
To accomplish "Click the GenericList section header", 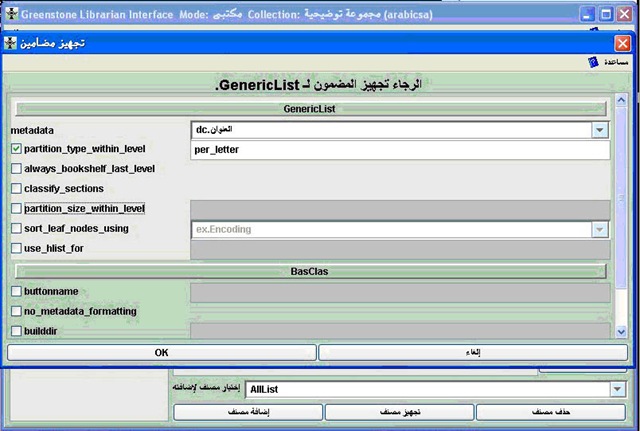I will click(311, 109).
